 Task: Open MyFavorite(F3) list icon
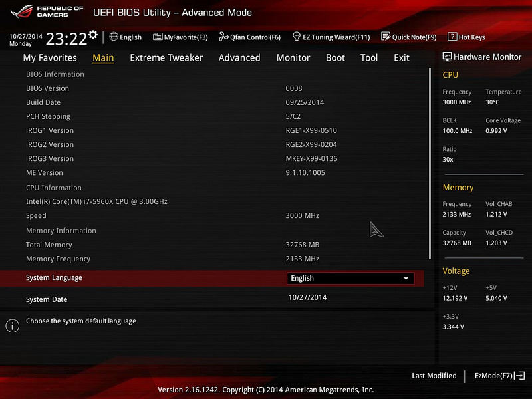pos(158,37)
